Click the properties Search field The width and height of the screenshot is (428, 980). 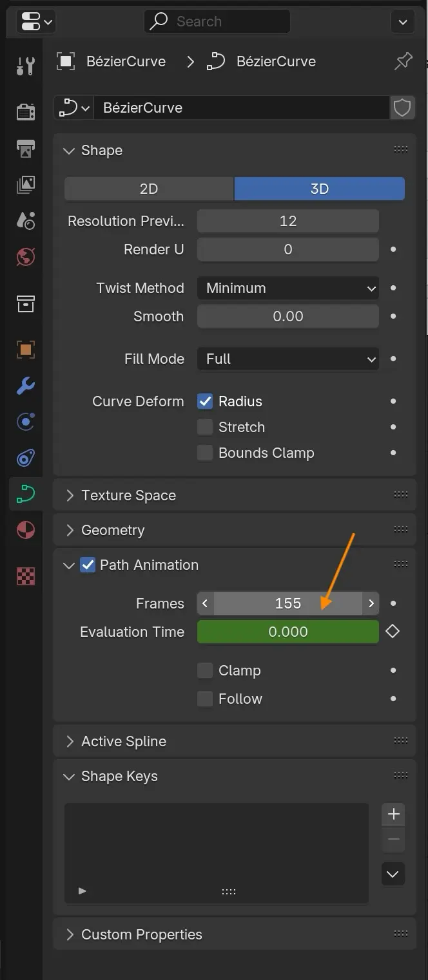217,21
